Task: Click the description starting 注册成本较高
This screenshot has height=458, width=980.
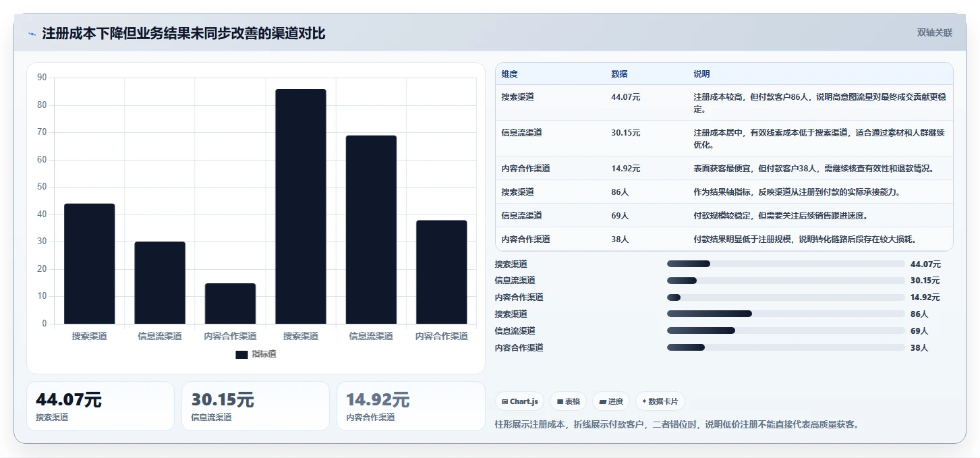Action: (x=819, y=103)
